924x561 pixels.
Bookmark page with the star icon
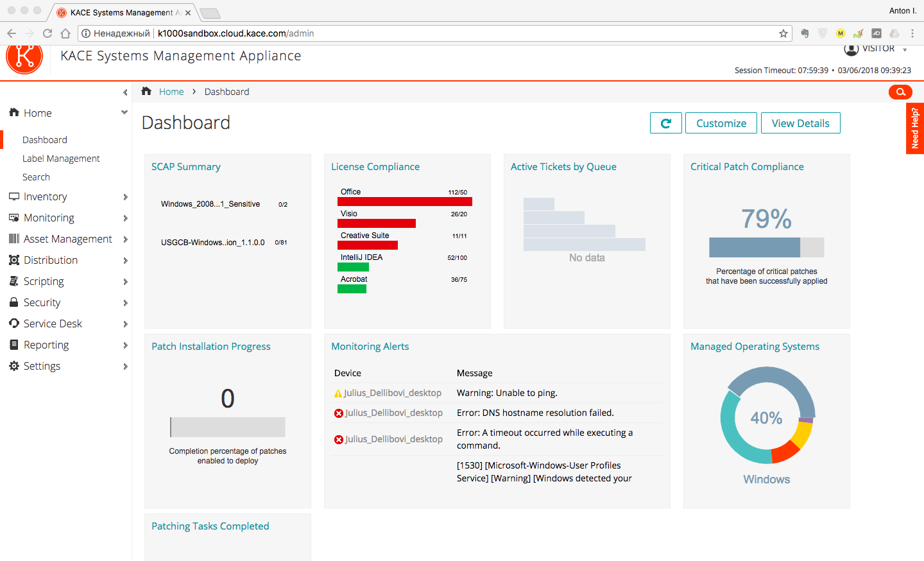click(x=783, y=33)
